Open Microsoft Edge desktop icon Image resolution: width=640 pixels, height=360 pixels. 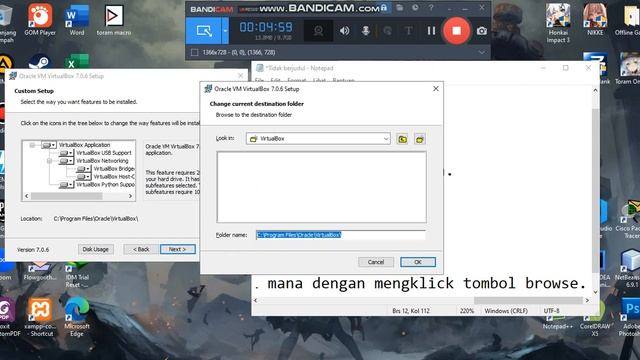pyautogui.click(x=76, y=317)
